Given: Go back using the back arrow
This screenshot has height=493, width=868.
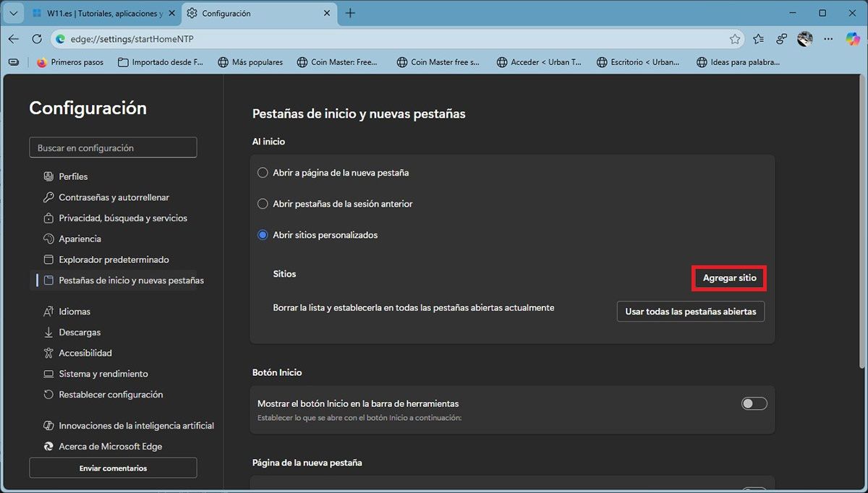Looking at the screenshot, I should (14, 39).
